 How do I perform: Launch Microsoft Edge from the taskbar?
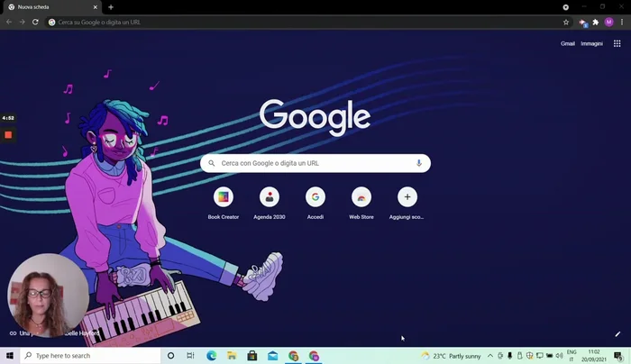[x=211, y=356]
